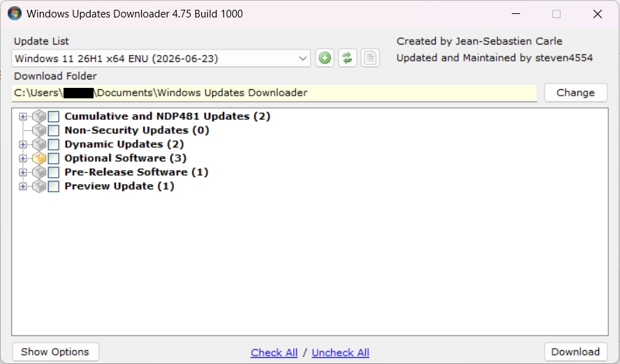This screenshot has width=620, height=364.
Task: Click the package icon for Non-Security Updates
Action: [x=39, y=130]
